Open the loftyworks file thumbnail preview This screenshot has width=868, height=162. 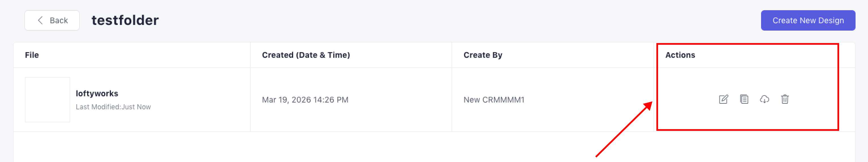point(48,100)
